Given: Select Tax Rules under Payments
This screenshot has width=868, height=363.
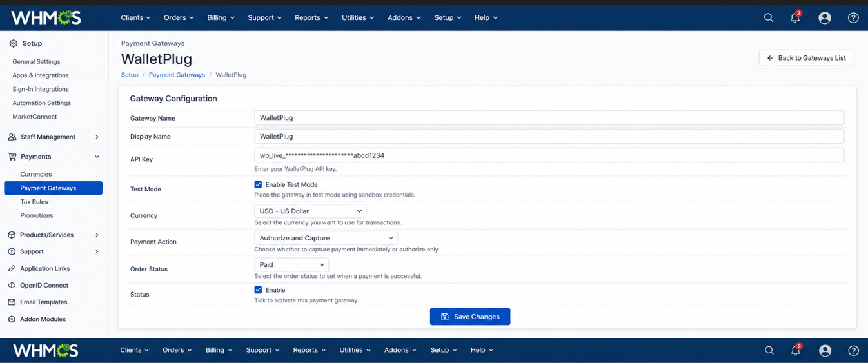Looking at the screenshot, I should click(x=34, y=202).
